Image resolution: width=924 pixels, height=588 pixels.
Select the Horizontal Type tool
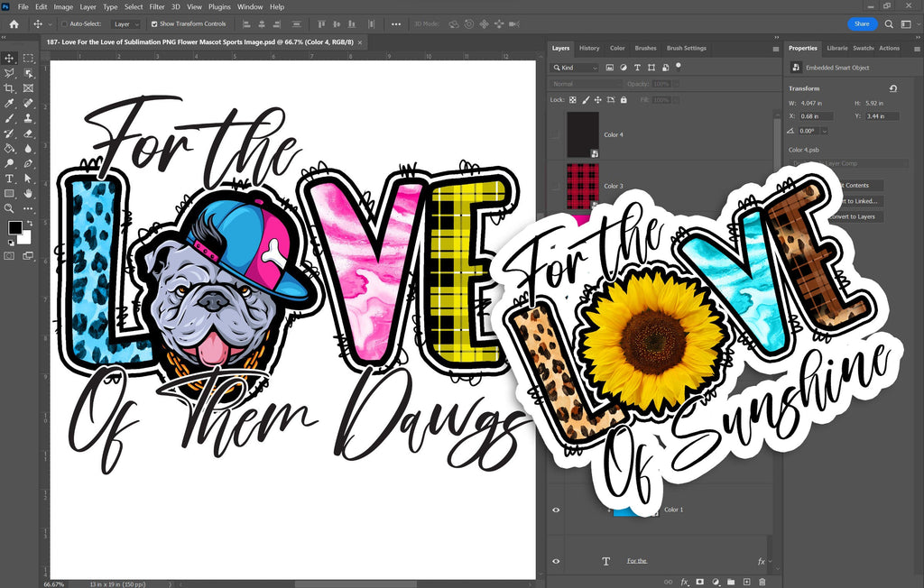coord(9,179)
